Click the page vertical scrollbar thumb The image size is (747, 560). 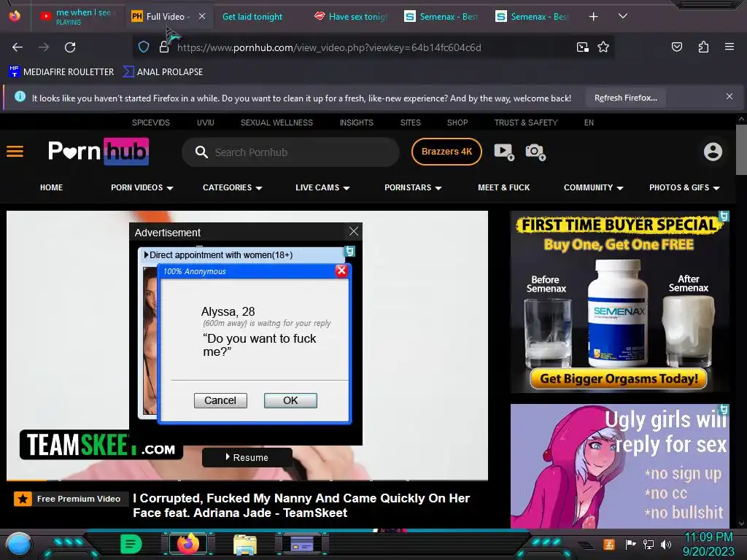click(x=741, y=150)
